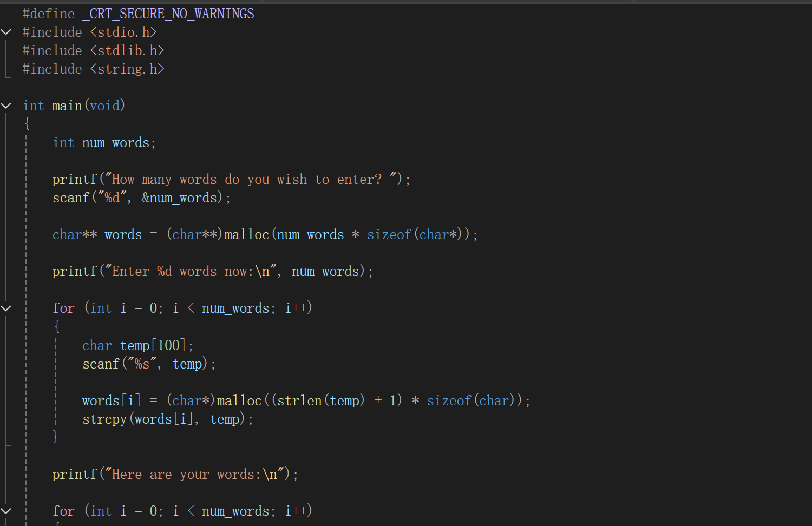Click the main function name
This screenshot has height=526, width=812.
(x=67, y=106)
